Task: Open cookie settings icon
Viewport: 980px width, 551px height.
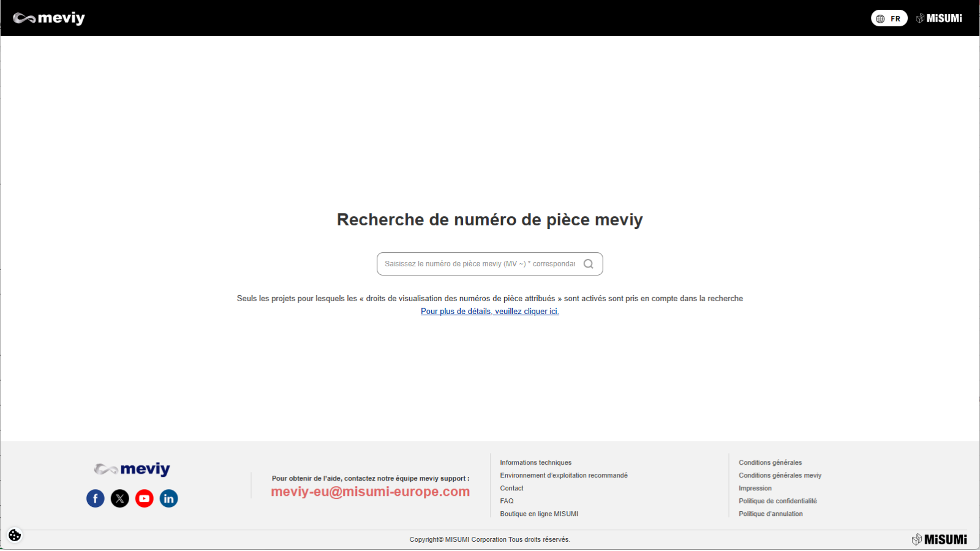Action: pyautogui.click(x=15, y=535)
